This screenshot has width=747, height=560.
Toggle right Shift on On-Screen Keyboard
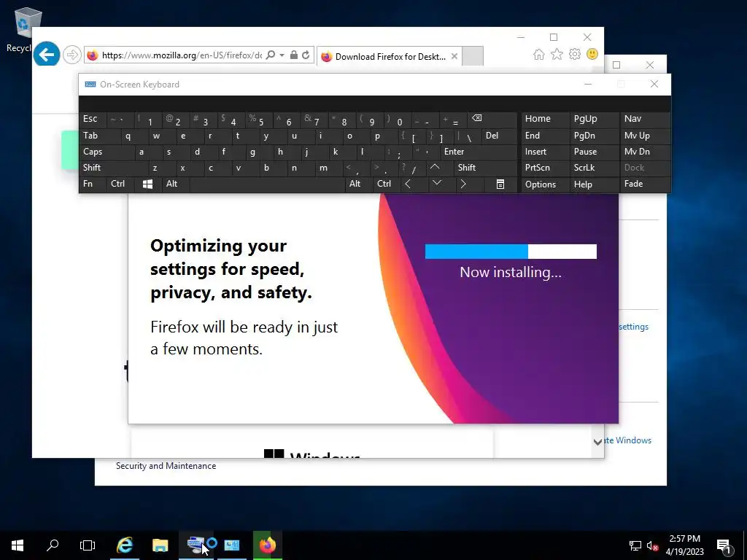(x=485, y=168)
